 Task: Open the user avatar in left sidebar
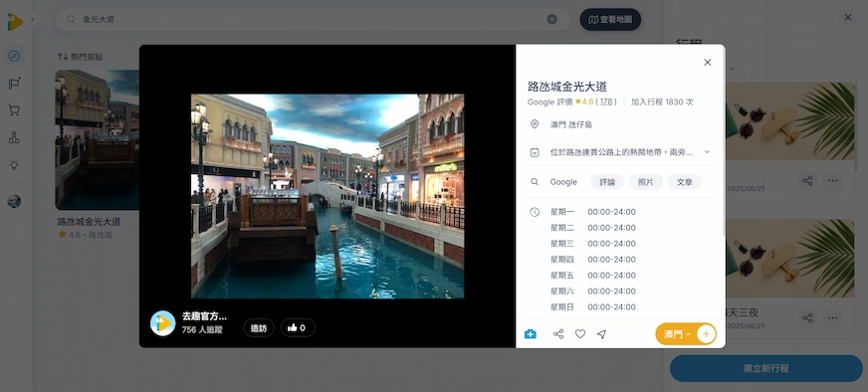[14, 201]
